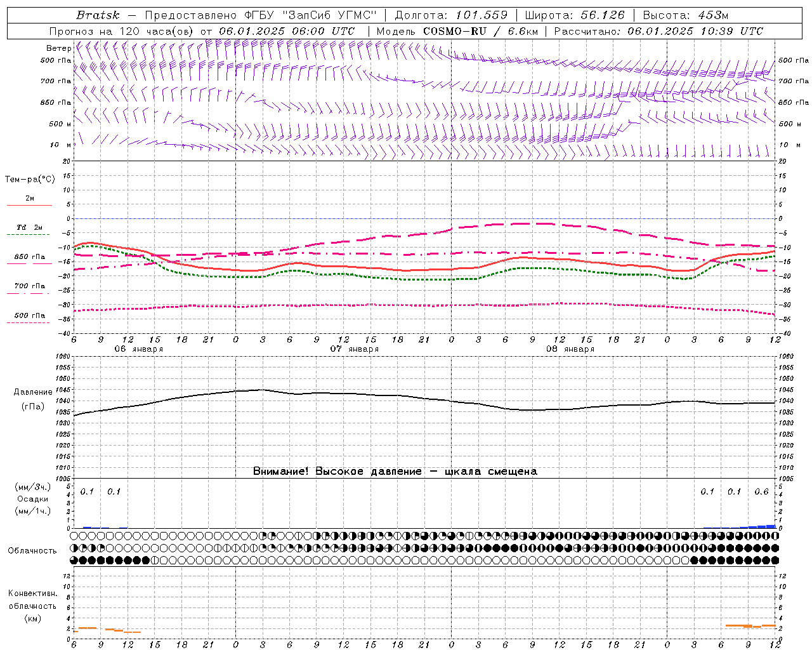Select the 'Предоставлено ФГБУ "ЗапСиб УГМС"' text
Screen dimensions: 812x650
point(261,15)
